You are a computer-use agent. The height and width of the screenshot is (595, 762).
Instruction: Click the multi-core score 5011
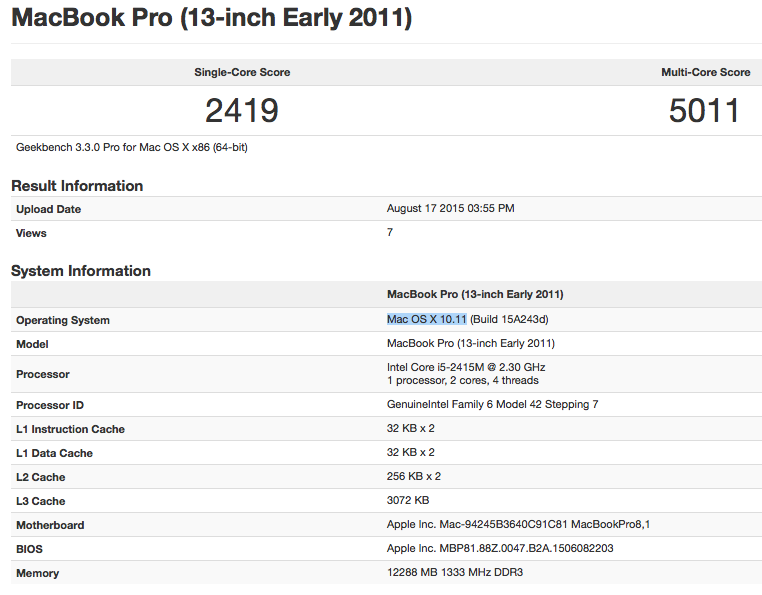click(705, 111)
